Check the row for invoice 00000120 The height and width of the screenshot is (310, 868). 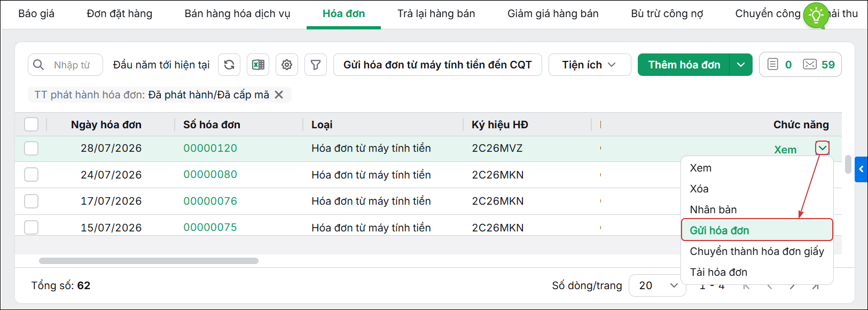pos(32,148)
